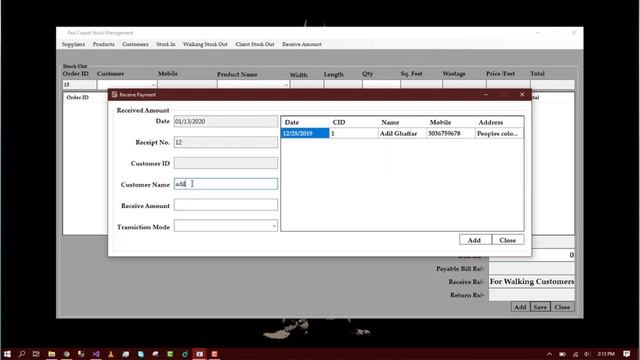Viewport: 640px width, 360px height.
Task: Open the Products menu
Action: 104,44
